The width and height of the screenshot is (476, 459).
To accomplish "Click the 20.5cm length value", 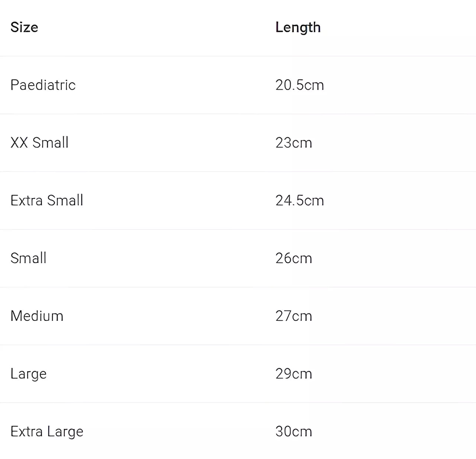I will pos(299,85).
